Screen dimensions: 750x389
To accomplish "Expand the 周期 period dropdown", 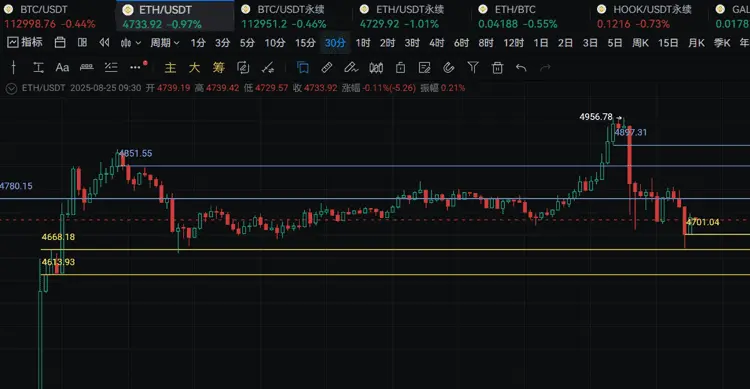I will tap(165, 43).
